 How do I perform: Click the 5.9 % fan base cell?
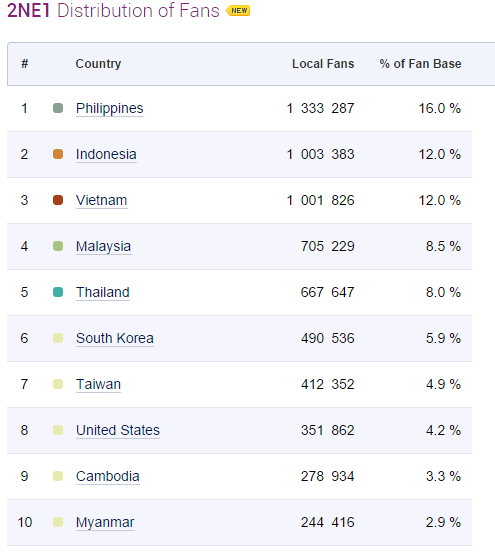pos(443,338)
